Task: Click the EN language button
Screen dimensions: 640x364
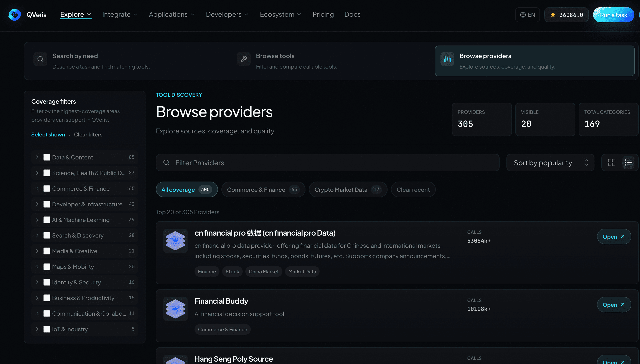Action: click(x=527, y=15)
